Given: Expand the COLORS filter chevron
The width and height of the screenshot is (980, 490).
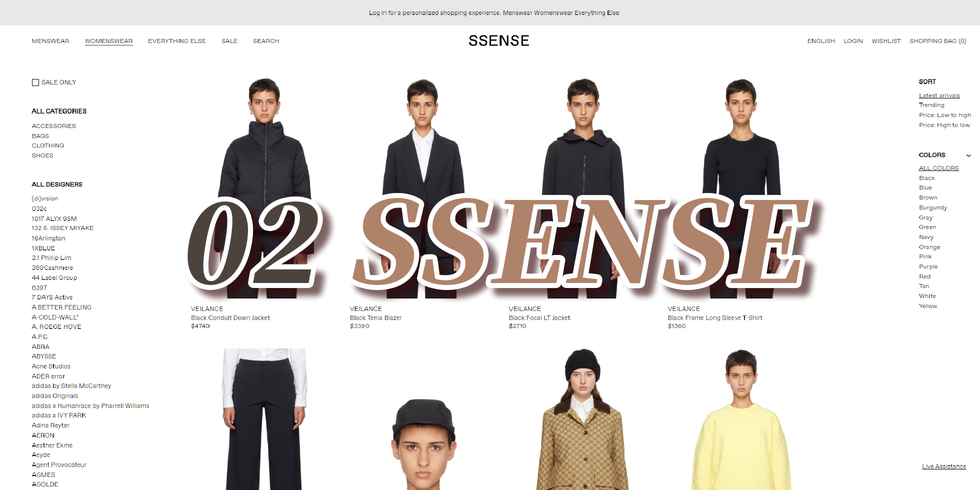Looking at the screenshot, I should pyautogui.click(x=968, y=155).
